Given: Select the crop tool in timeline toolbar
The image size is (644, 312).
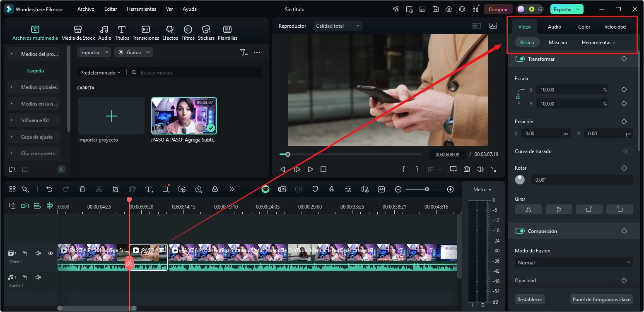Looking at the screenshot, I should coord(116,189).
